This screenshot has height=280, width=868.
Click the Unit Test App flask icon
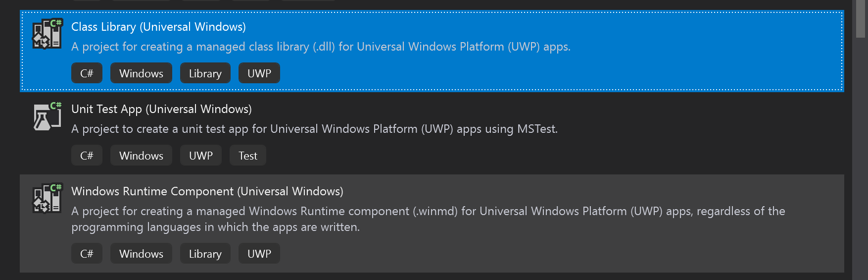pyautogui.click(x=47, y=116)
